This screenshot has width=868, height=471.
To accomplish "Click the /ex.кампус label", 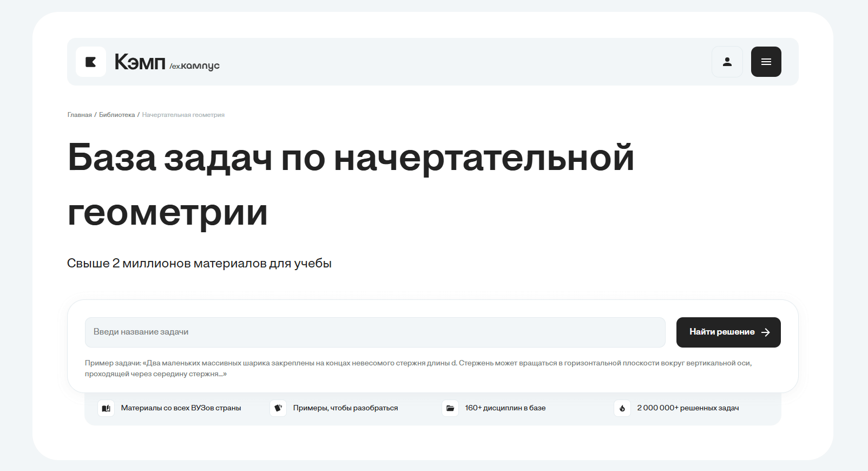I will (195, 66).
